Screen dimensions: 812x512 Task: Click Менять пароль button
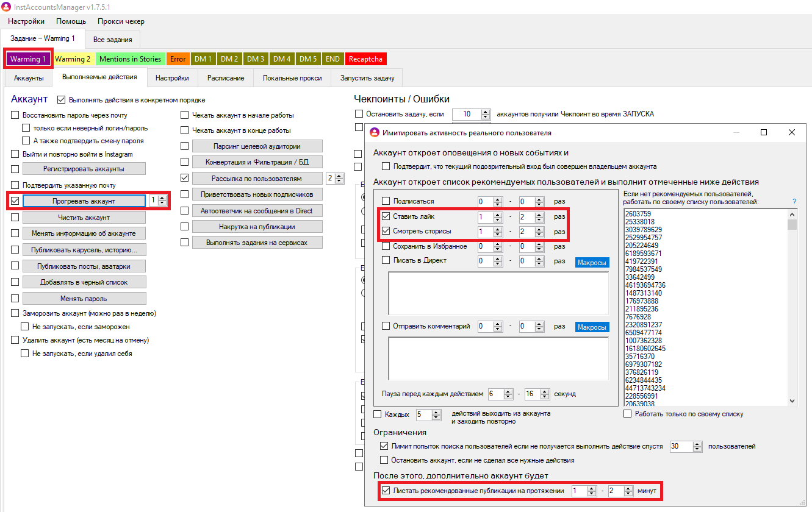click(84, 299)
